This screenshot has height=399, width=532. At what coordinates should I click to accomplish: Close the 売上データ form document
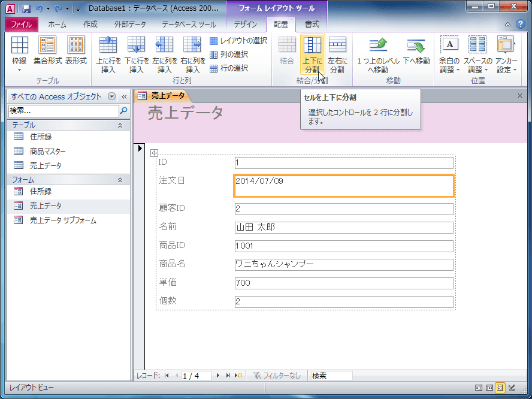(520, 96)
